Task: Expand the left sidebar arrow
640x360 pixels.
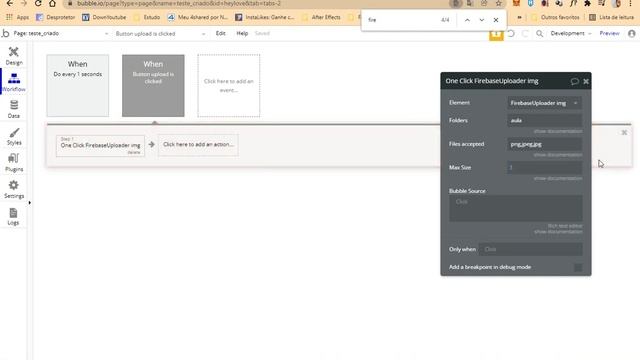Action: (x=29, y=202)
